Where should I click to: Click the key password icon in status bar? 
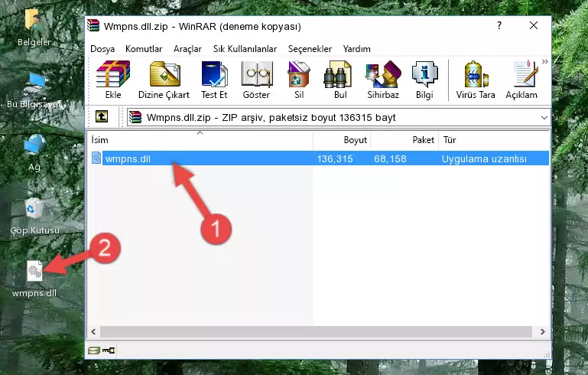pyautogui.click(x=109, y=351)
